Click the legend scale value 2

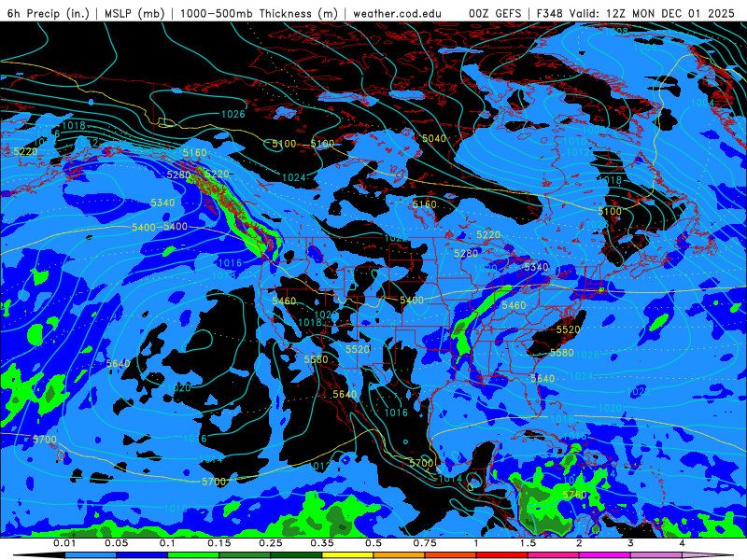pos(579,543)
